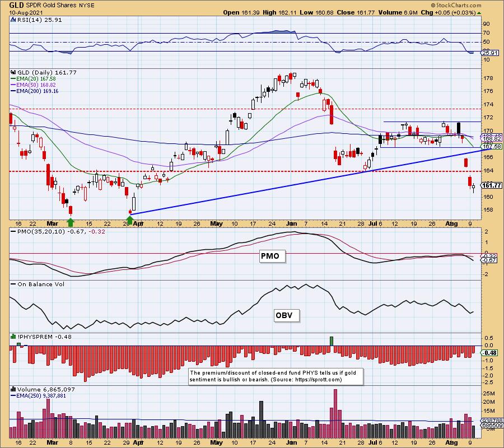Click the 10-Aug-2021 chart date
Image resolution: width=504 pixels, height=448 pixels.
25,12
